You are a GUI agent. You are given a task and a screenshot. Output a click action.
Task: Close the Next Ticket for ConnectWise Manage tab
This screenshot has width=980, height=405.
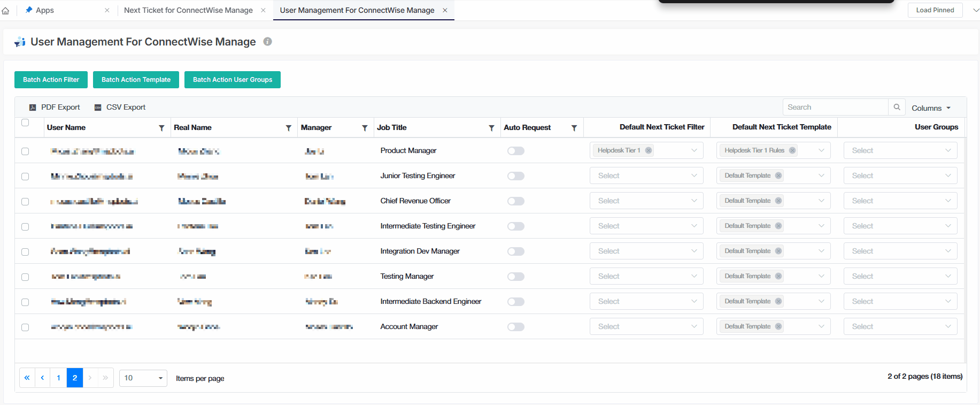pos(263,10)
